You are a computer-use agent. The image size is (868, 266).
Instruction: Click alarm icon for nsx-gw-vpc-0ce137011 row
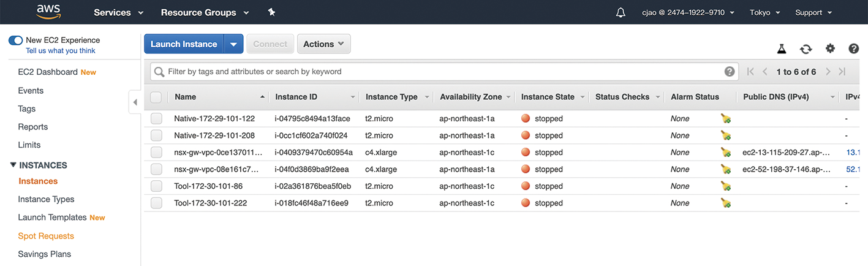coord(726,153)
